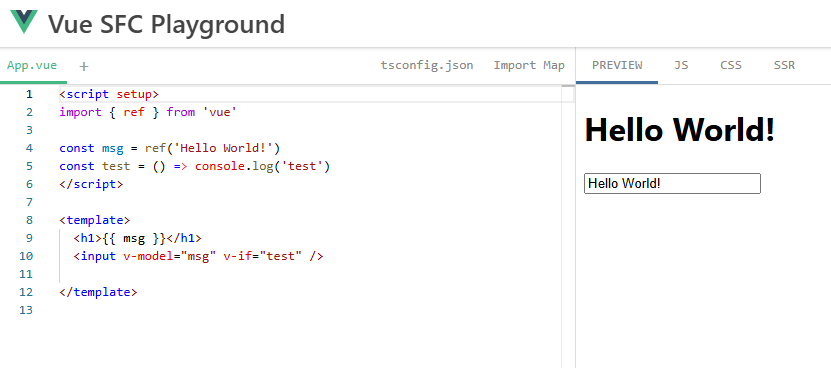Click the Hello World! input field
Screen dimensions: 831x368
[672, 183]
